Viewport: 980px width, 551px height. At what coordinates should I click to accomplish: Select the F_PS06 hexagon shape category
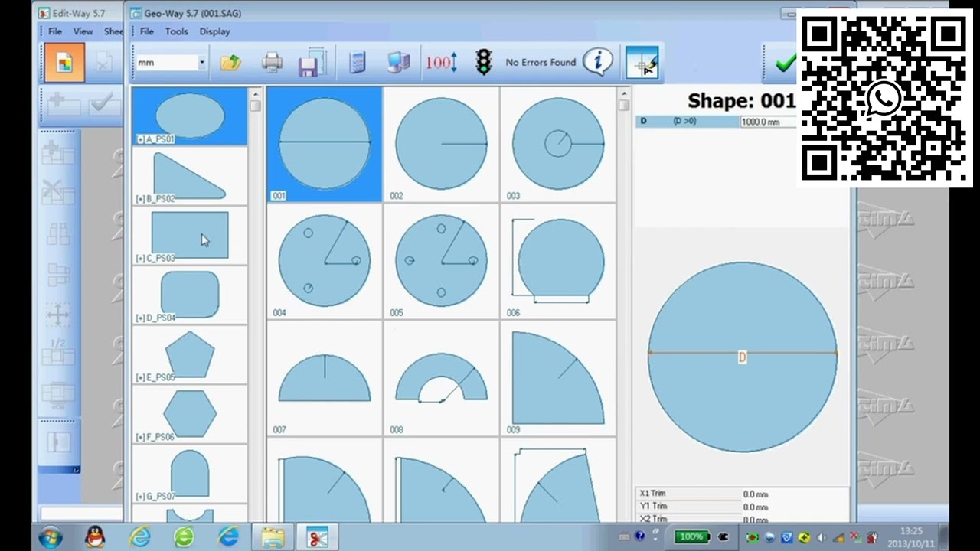tap(190, 414)
